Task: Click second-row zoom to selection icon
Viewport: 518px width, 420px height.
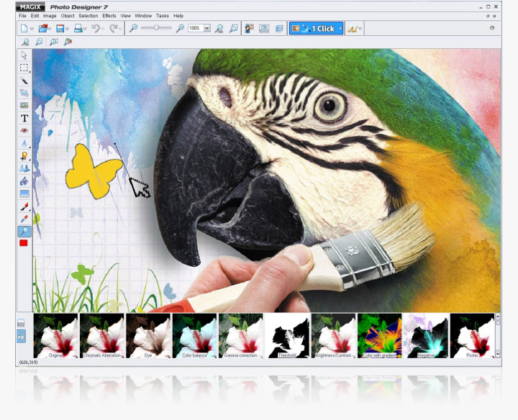Action: pos(53,42)
